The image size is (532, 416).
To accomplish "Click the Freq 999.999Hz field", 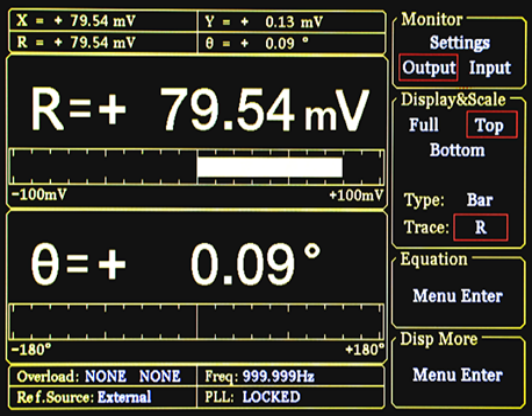I will point(291,376).
